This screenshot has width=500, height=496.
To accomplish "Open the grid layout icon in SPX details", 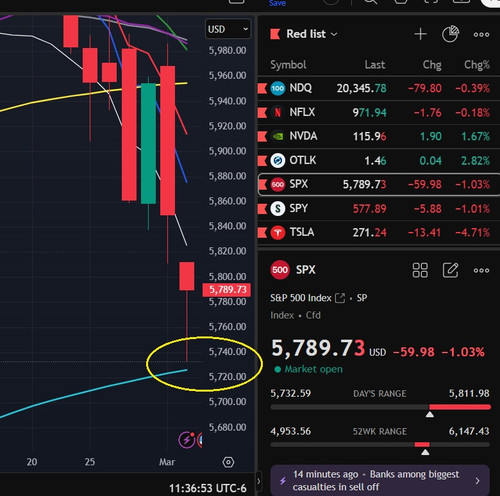I will tap(420, 270).
